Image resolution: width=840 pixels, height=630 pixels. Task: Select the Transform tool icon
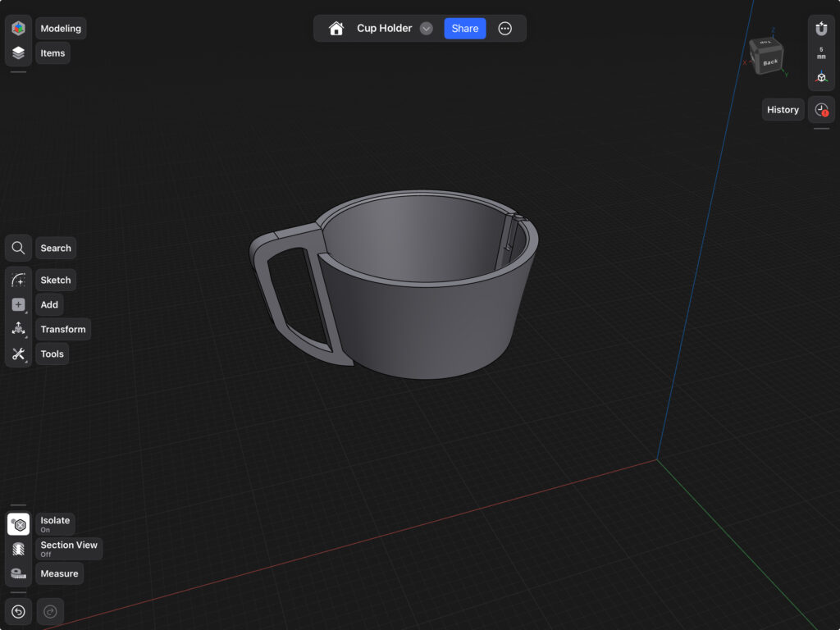point(18,329)
